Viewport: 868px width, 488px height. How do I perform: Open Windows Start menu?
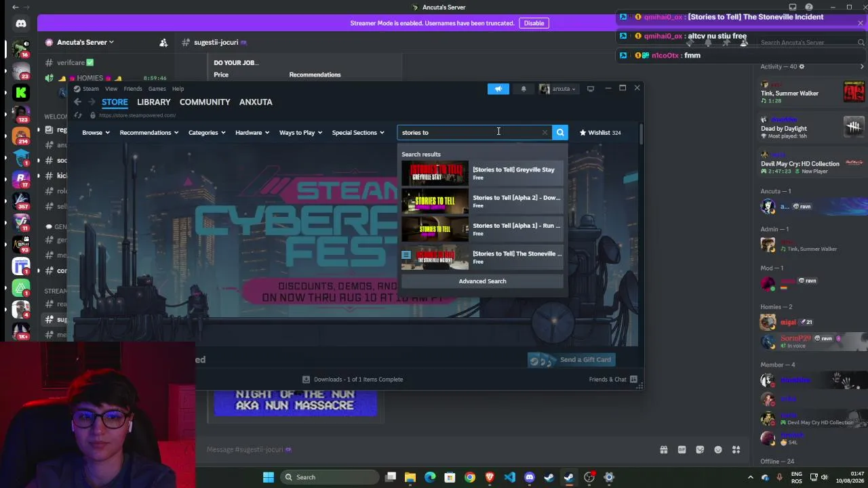(269, 477)
